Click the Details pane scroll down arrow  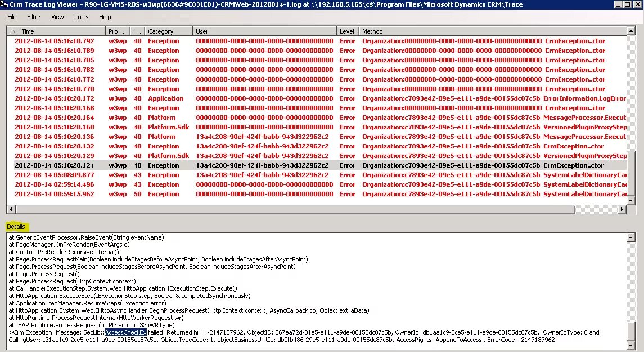click(631, 346)
